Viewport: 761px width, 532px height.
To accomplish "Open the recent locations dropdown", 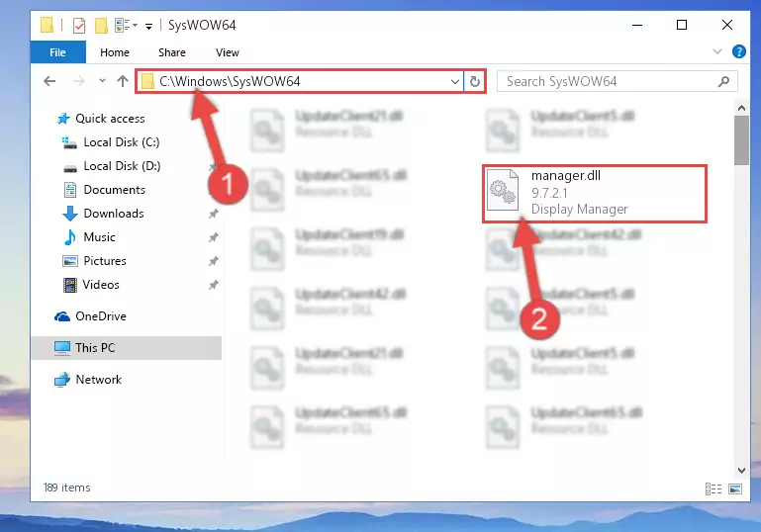I will 102,81.
